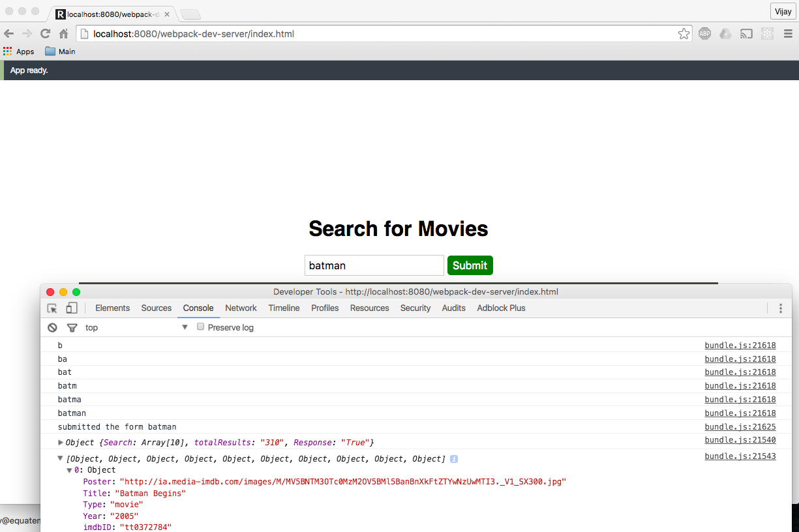The image size is (799, 532).
Task: Click the movie search input containing batman
Action: coord(374,265)
